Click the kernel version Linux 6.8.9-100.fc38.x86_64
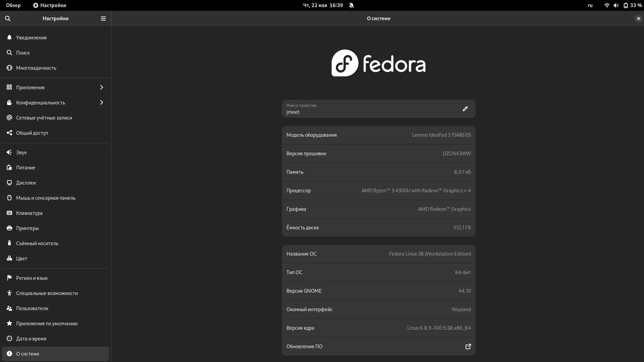The height and width of the screenshot is (362, 644). point(439,328)
